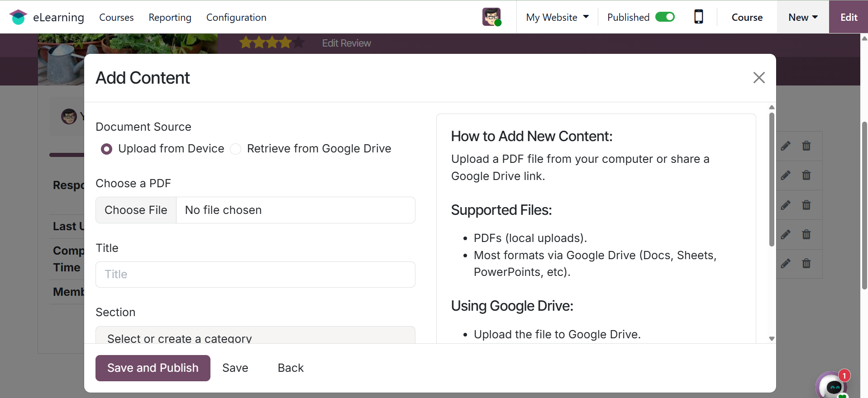Click the third row trash delete icon
Image resolution: width=868 pixels, height=398 pixels.
(806, 205)
